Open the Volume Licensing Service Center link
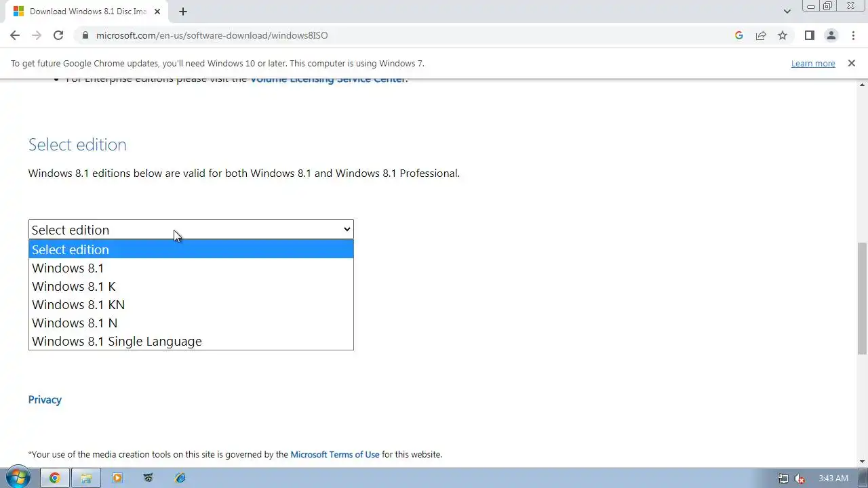This screenshot has width=868, height=488. coord(328,79)
